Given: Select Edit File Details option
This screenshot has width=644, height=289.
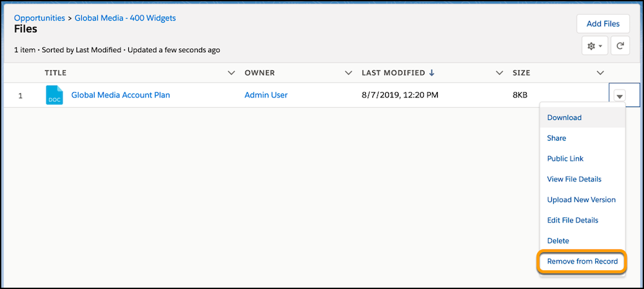Looking at the screenshot, I should pos(573,220).
